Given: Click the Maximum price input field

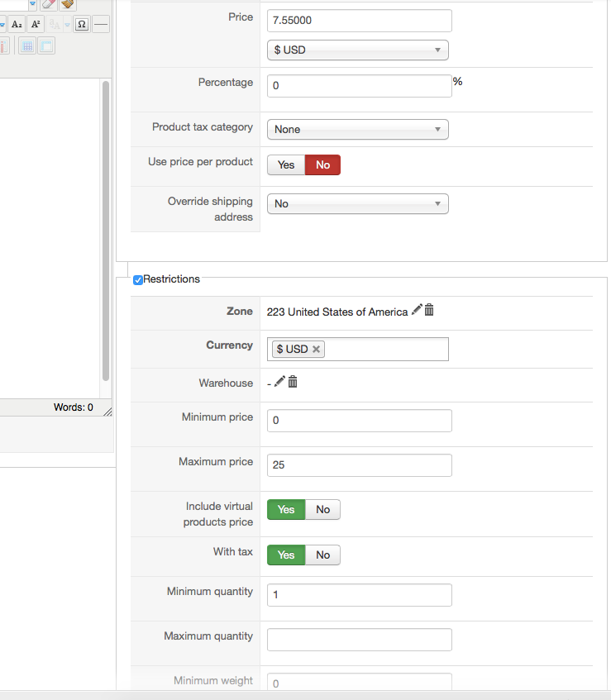Looking at the screenshot, I should click(x=359, y=465).
